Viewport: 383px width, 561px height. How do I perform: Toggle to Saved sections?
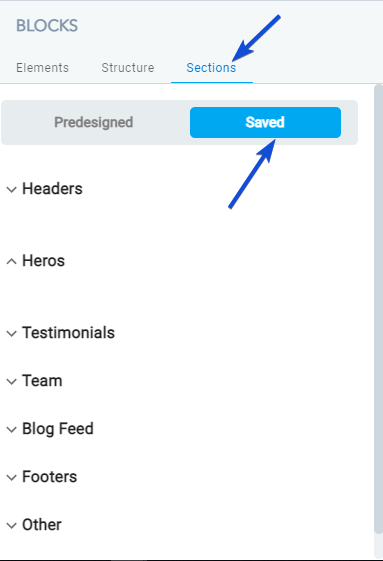[x=265, y=122]
